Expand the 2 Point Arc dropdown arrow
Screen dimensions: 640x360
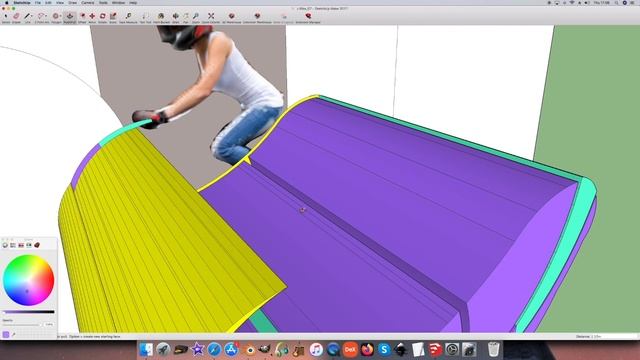coord(46,16)
